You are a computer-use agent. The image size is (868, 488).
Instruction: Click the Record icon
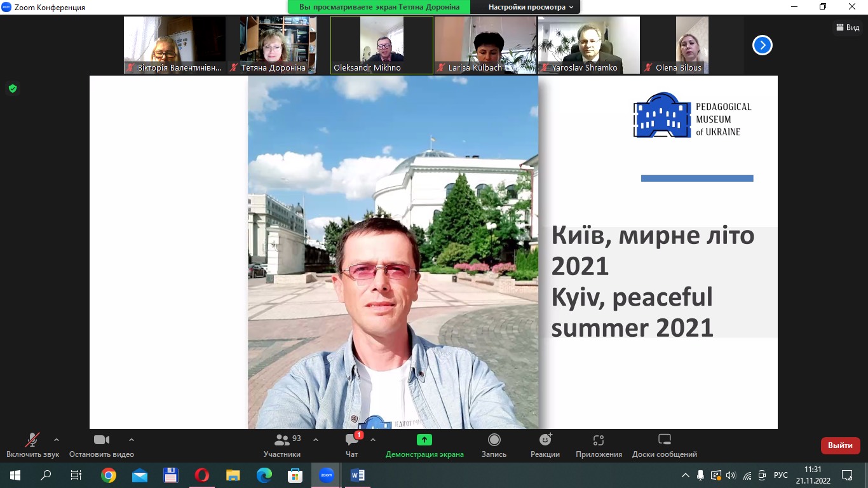click(494, 440)
